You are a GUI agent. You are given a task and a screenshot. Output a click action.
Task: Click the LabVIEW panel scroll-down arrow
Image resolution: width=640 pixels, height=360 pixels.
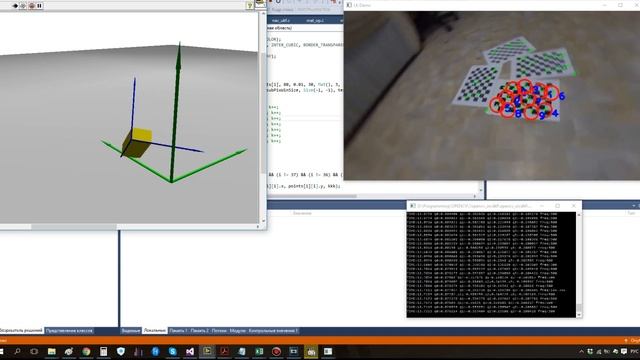click(263, 221)
